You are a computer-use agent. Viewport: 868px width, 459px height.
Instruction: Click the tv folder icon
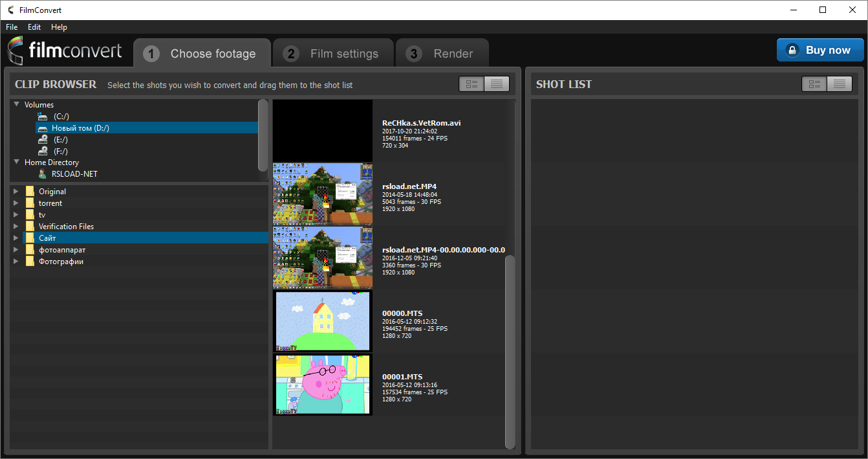click(x=30, y=215)
